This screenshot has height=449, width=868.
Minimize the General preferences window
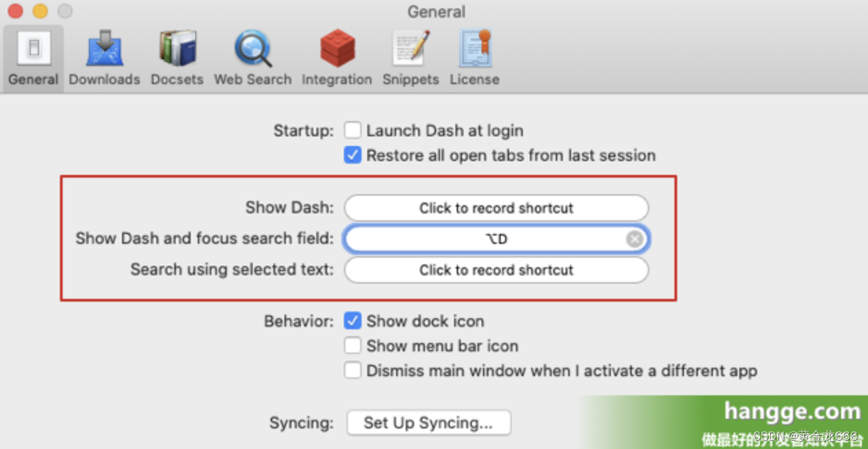coord(41,11)
